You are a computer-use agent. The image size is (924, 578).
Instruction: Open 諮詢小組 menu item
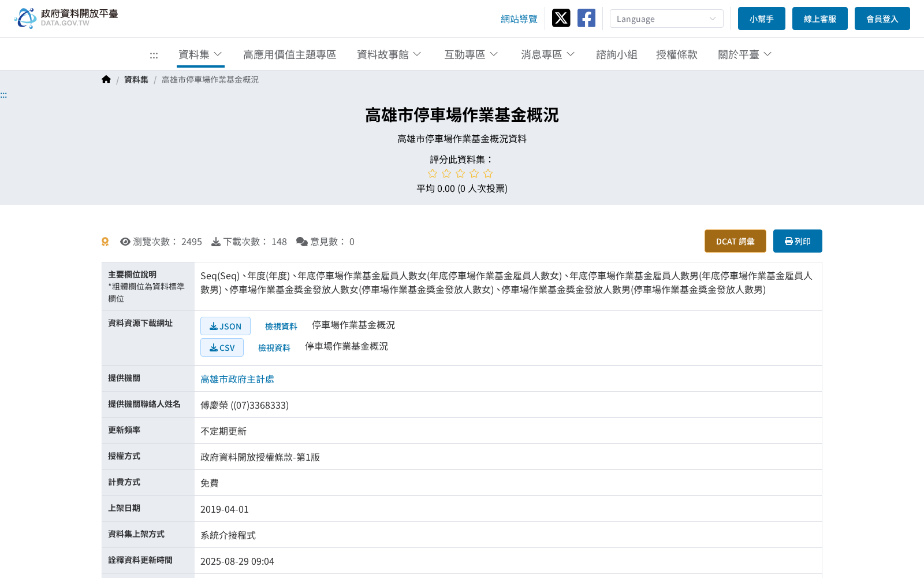(x=617, y=54)
